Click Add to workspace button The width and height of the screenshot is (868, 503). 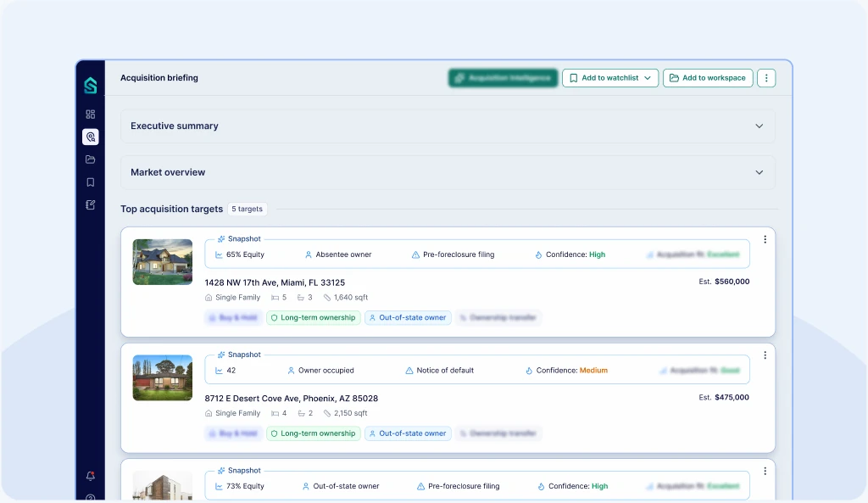pos(708,78)
